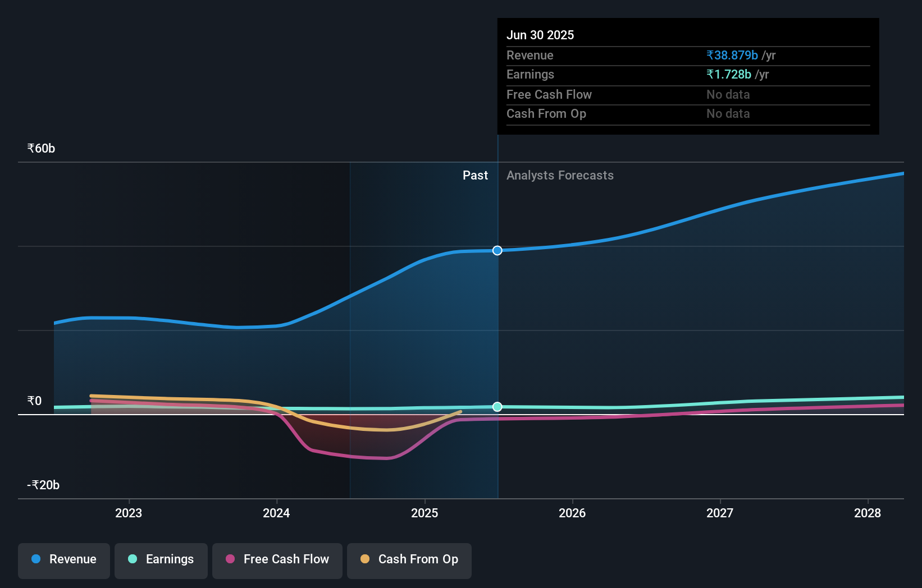The image size is (922, 588).
Task: Click the pink Free Cash Flow legend dot
Action: coord(230,559)
